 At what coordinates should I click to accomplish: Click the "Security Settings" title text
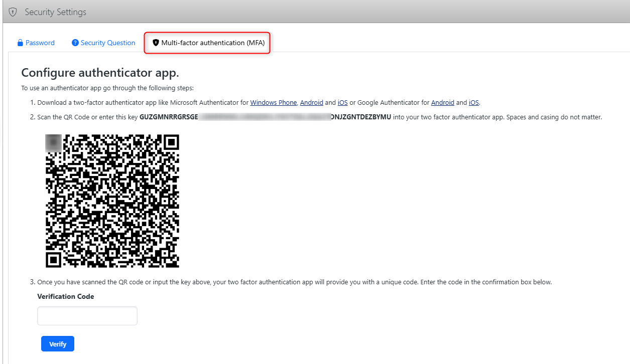[x=56, y=12]
